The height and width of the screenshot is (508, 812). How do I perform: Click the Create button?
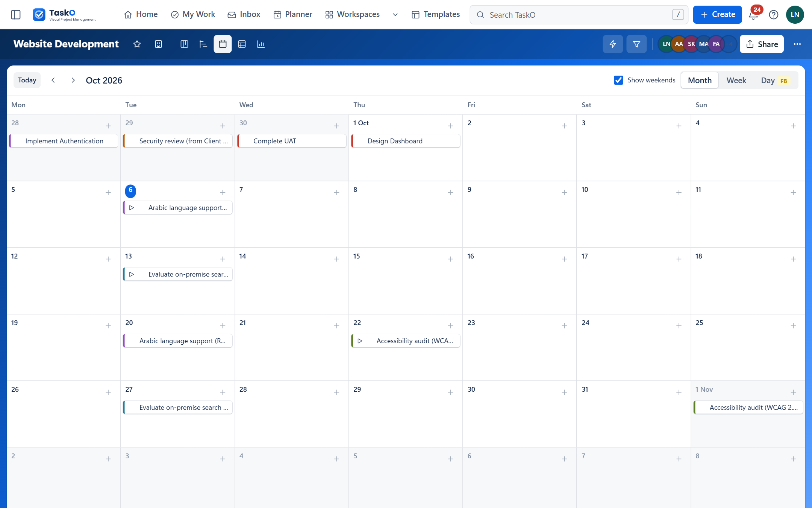(x=717, y=15)
